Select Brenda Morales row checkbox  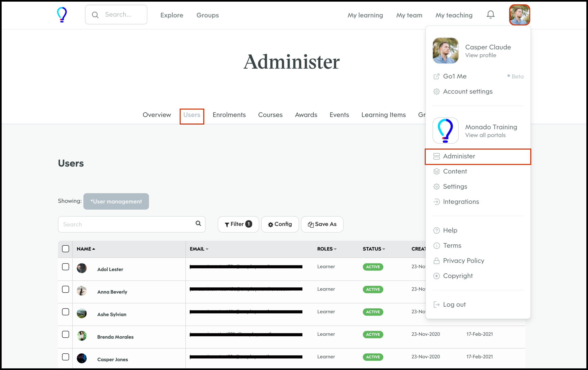coord(65,334)
